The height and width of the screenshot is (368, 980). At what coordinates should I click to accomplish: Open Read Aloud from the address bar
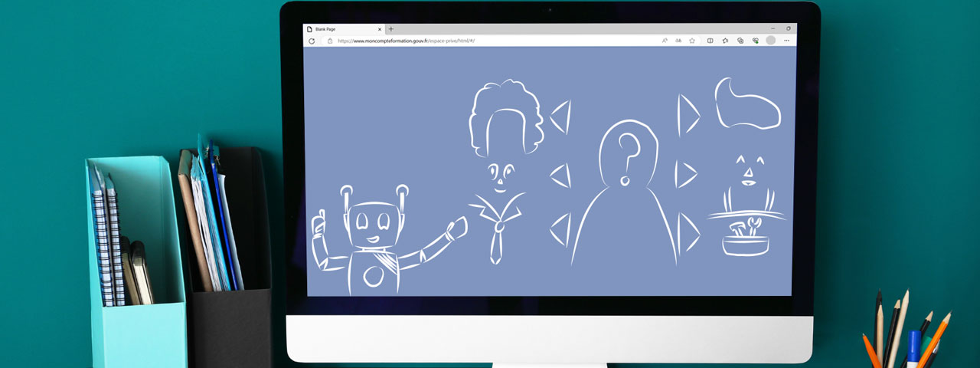(665, 41)
